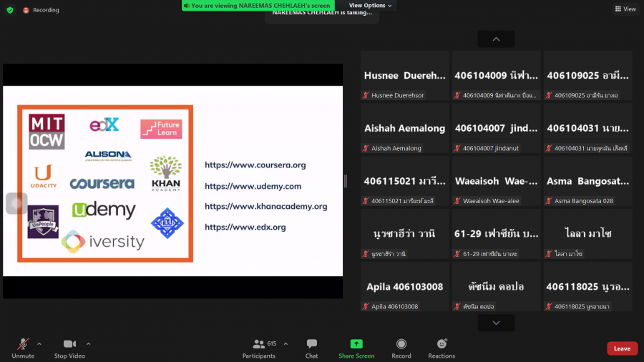
Task: Select Aishah Aemalong's participant tile
Action: (404, 128)
